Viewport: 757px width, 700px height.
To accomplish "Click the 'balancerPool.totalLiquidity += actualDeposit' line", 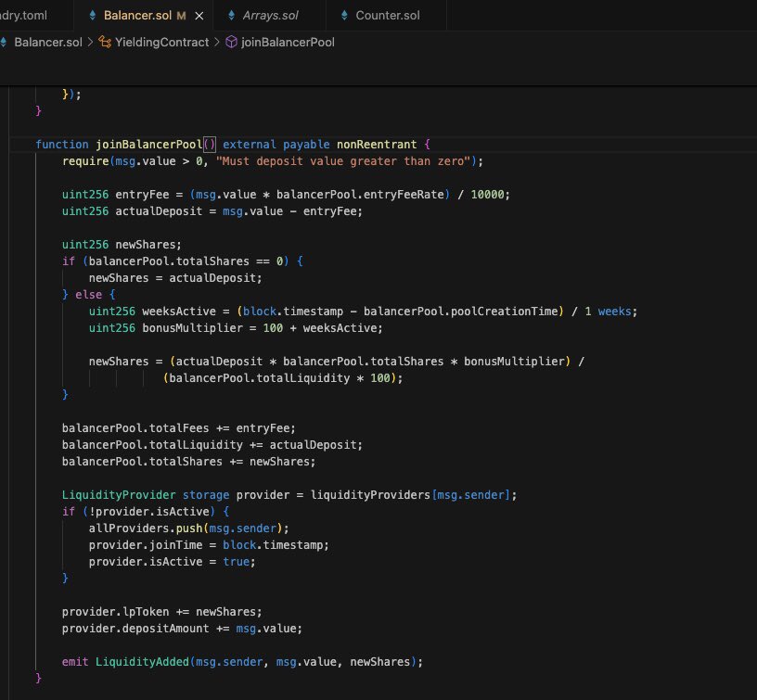I will [212, 445].
